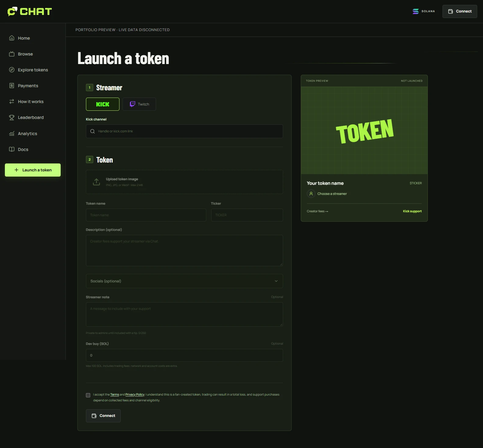Click into the Streamer note text area
The image size is (483, 448).
pos(184,314)
